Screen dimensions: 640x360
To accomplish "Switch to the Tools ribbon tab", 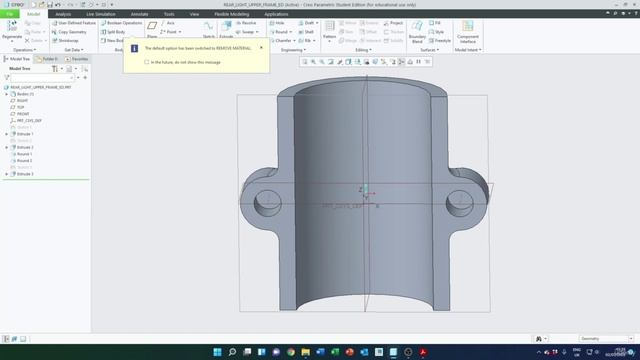I will [x=169, y=14].
